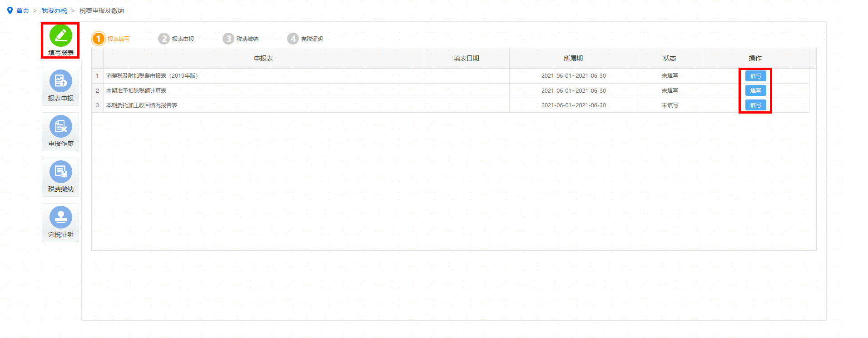
Task: Open 我要办税 breadcrumb link
Action: coord(54,10)
